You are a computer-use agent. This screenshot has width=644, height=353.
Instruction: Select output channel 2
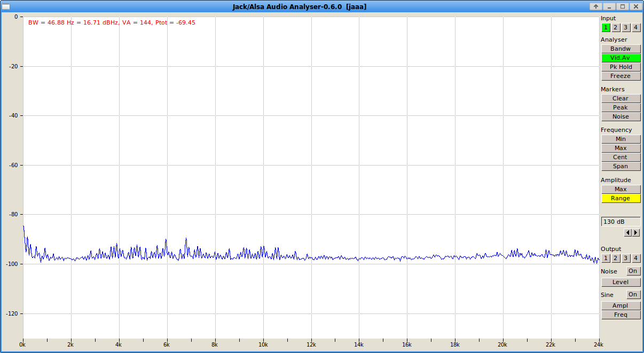tap(615, 258)
